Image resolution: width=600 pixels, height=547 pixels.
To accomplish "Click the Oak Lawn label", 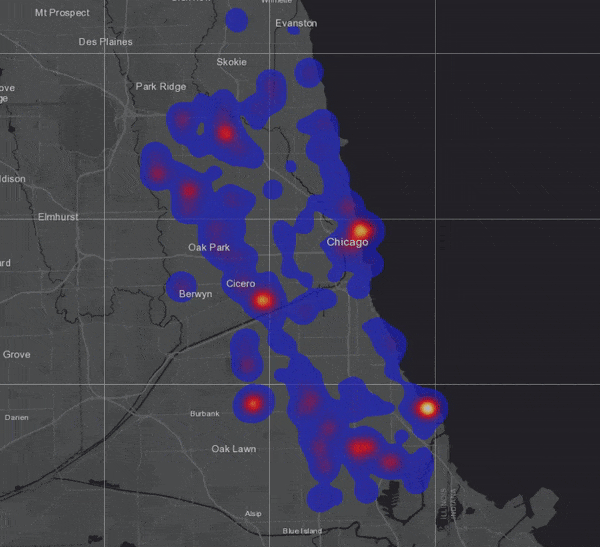I will coord(234,449).
